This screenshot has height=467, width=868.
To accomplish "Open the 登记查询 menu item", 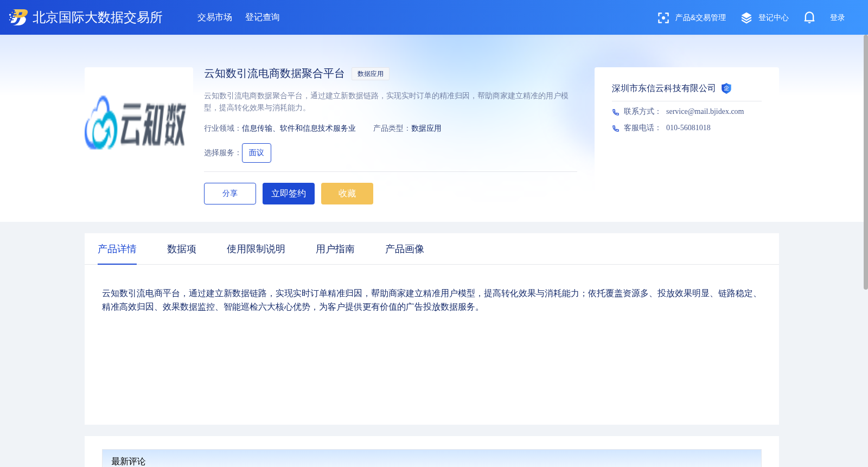I will tap(263, 17).
